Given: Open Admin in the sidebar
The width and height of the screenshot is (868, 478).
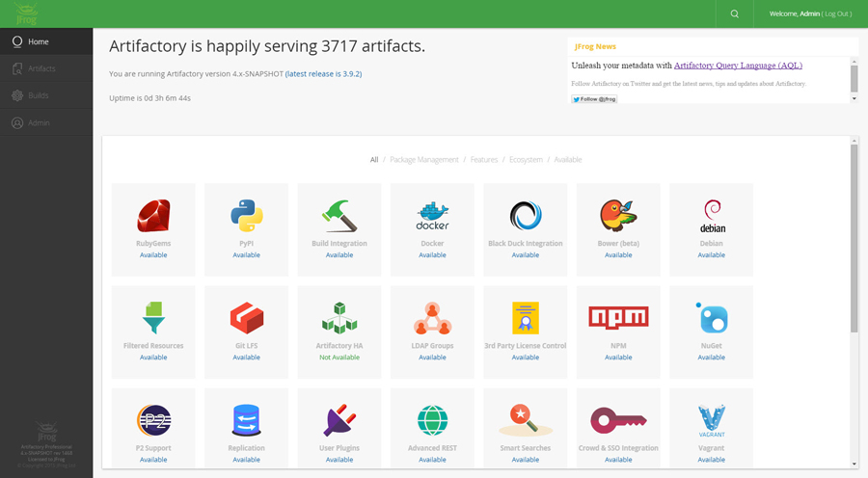Looking at the screenshot, I should (x=46, y=122).
